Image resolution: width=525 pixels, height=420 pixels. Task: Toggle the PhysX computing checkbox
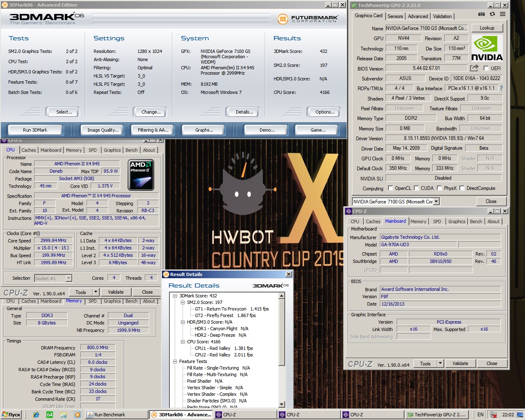(439, 188)
